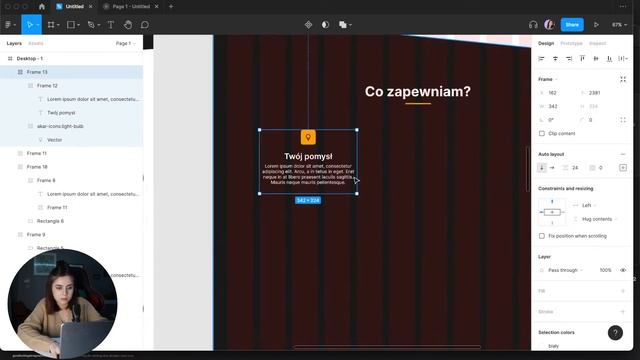Switch to the Inspect tab
Screen dimensions: 640x360
(x=597, y=43)
